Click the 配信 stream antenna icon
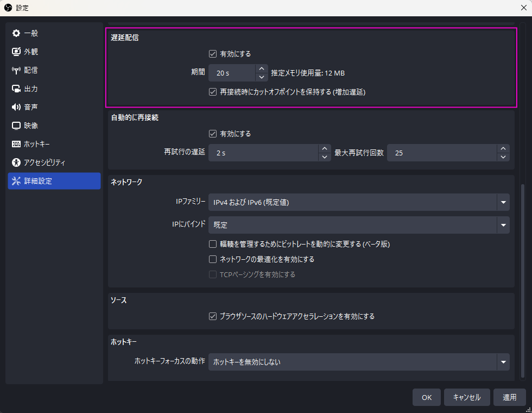 (16, 70)
